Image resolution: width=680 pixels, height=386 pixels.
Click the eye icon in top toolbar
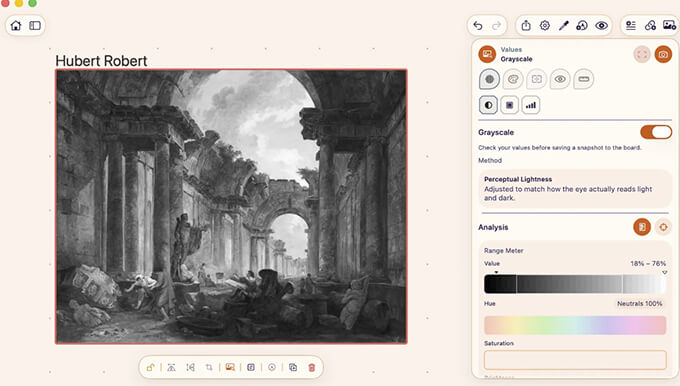[602, 26]
